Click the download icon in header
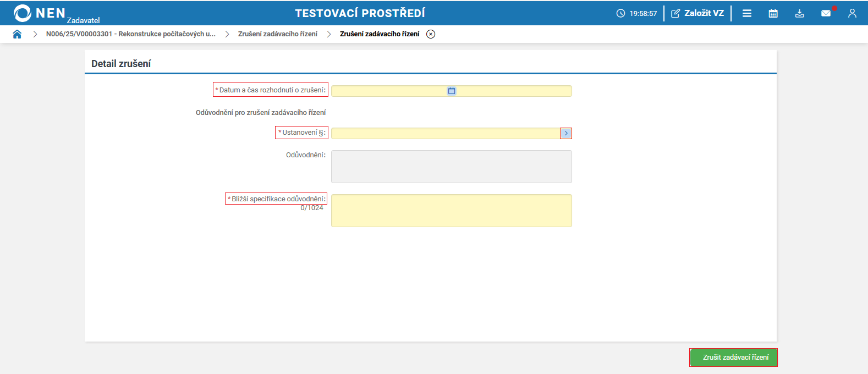Screen dimensions: 868x374 [800, 13]
